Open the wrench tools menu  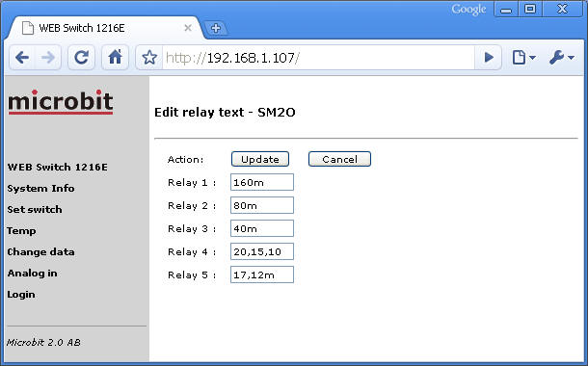coord(561,58)
